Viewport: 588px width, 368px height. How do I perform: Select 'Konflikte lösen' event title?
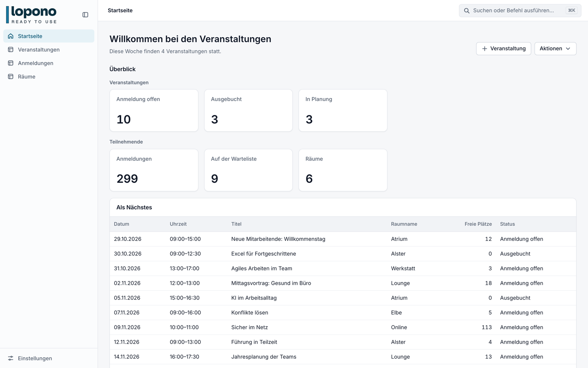pyautogui.click(x=249, y=313)
